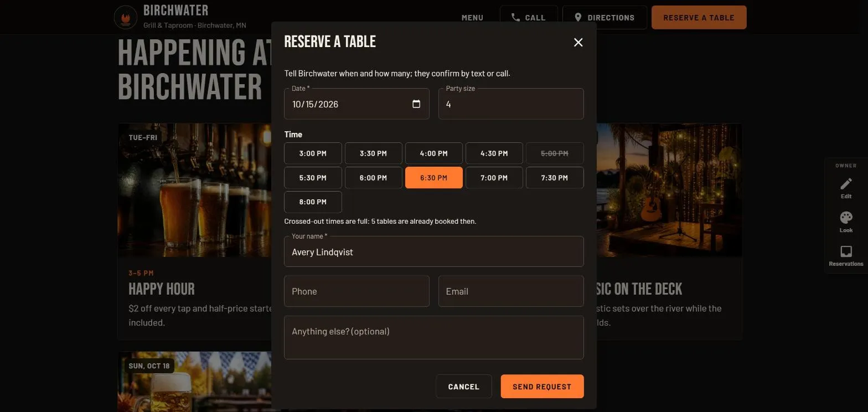
Task: Click the Reserve a Table header button
Action: tap(699, 17)
